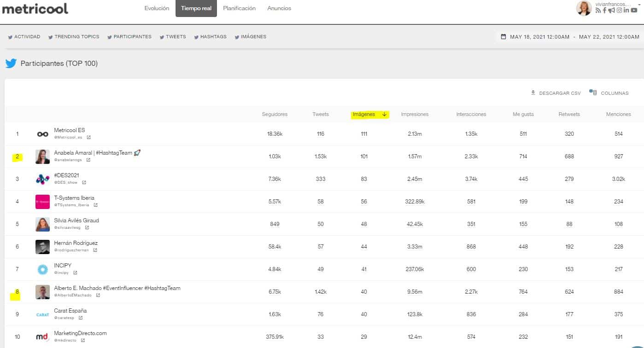
Task: Sort by Seguidores column header
Action: [275, 114]
